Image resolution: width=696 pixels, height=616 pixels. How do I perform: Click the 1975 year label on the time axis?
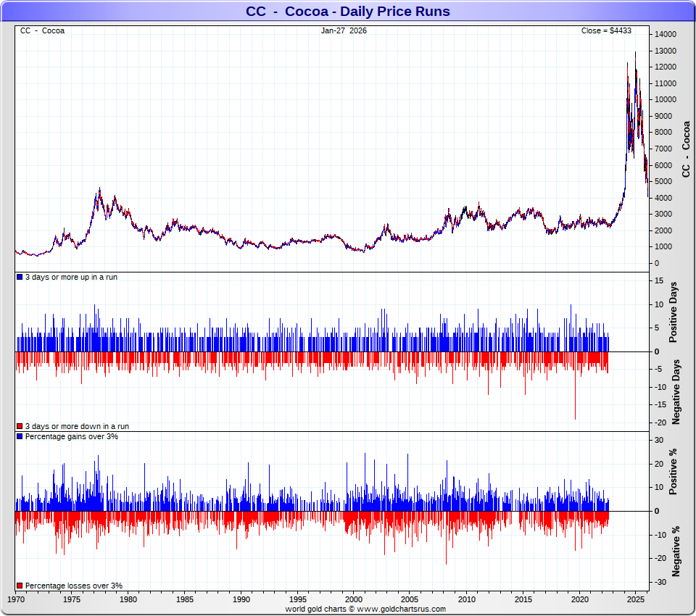(x=72, y=599)
